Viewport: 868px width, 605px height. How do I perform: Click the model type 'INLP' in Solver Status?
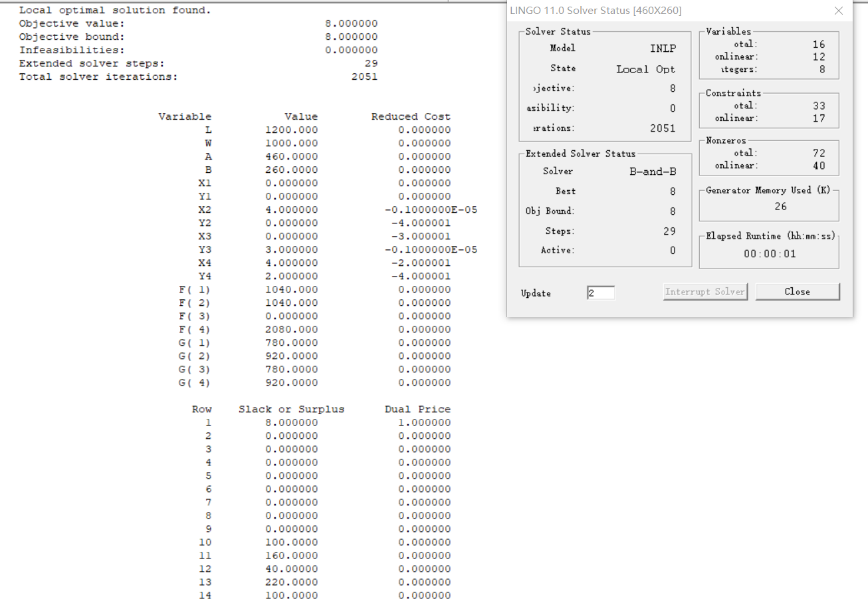663,49
